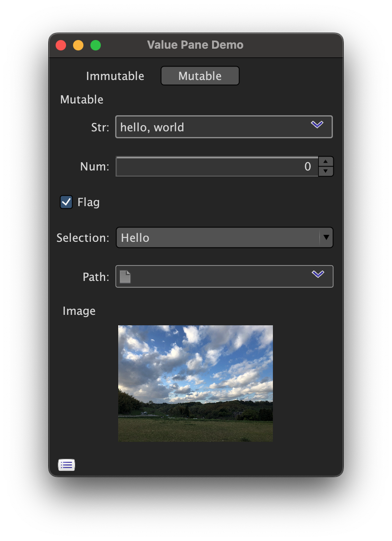
Task: Open the bulleted list icon at bottom left
Action: click(66, 464)
